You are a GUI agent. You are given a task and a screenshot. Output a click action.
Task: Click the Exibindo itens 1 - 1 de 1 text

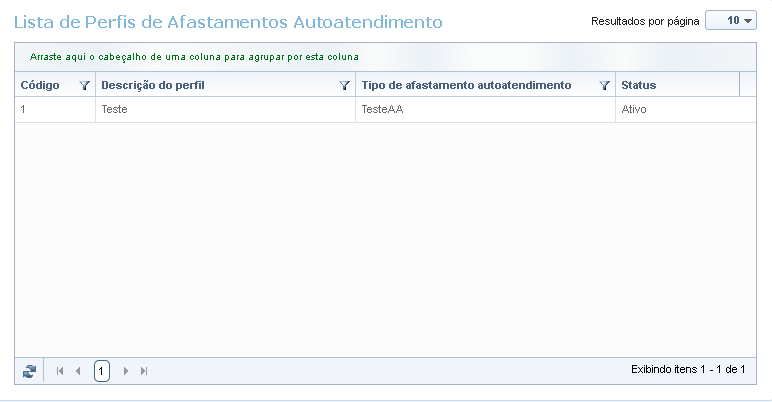(688, 370)
